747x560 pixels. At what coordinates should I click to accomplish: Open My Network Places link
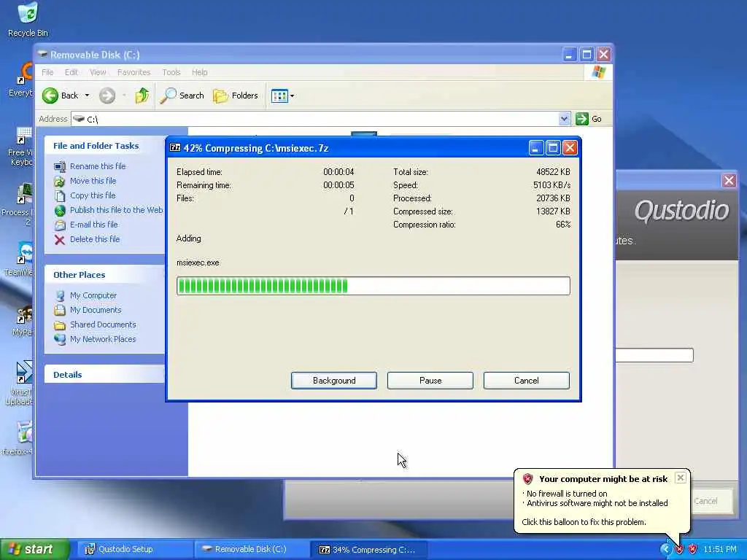click(x=103, y=339)
